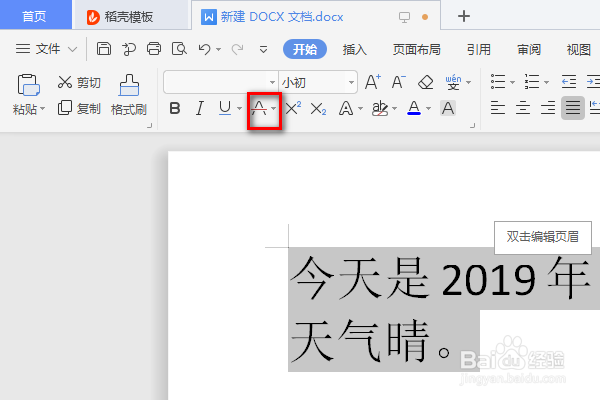This screenshot has width=600, height=400.
Task: Expand the Undo history dropdown arrow
Action: click(x=218, y=49)
